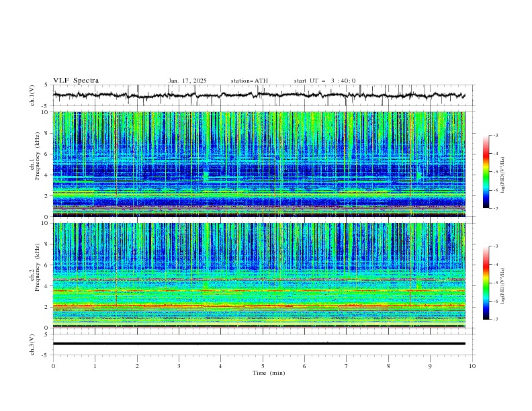532x411 pixels.
Task: Click inside the ch.1 spectrogram panel
Action: tap(259, 164)
